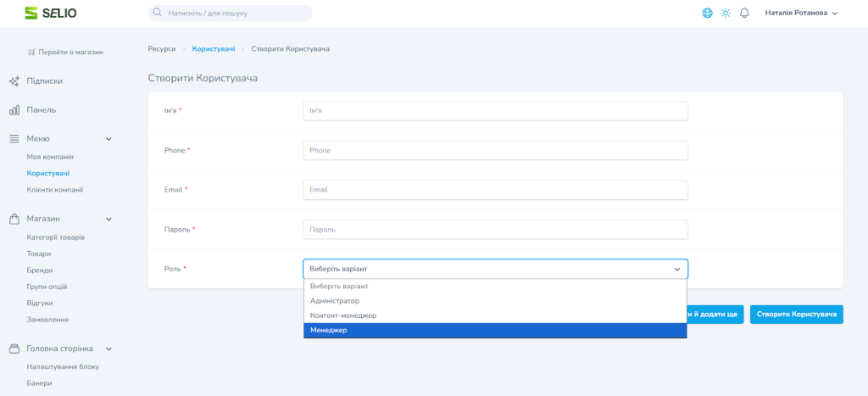Viewport: 868px width, 396px height.
Task: Open the Наталія Ротанова user menu
Action: (800, 13)
